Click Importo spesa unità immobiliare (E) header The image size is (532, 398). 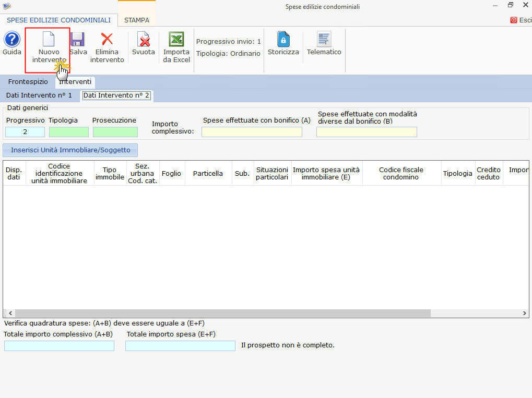coord(326,173)
